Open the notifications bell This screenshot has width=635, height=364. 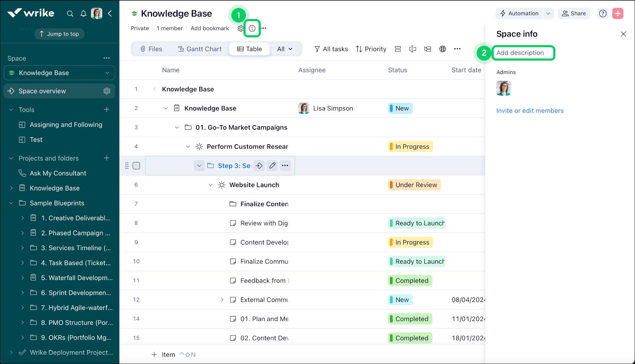84,14
